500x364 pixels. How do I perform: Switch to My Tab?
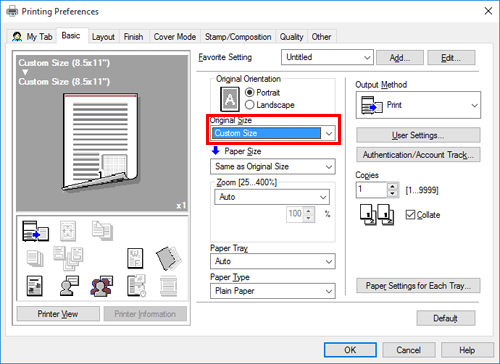click(32, 36)
